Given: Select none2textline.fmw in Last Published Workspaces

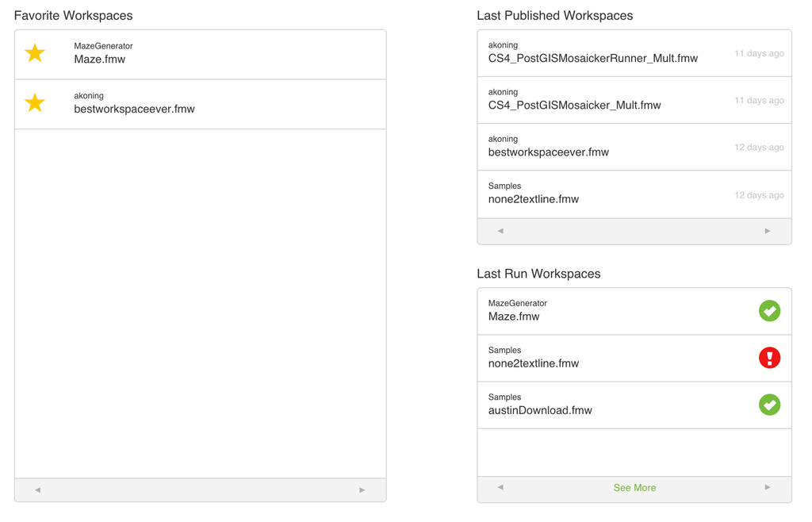Looking at the screenshot, I should (x=534, y=199).
